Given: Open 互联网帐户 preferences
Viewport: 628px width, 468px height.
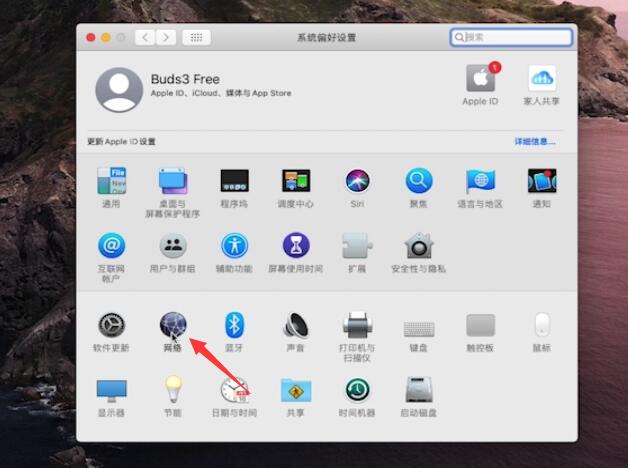Looking at the screenshot, I should pyautogui.click(x=111, y=245).
